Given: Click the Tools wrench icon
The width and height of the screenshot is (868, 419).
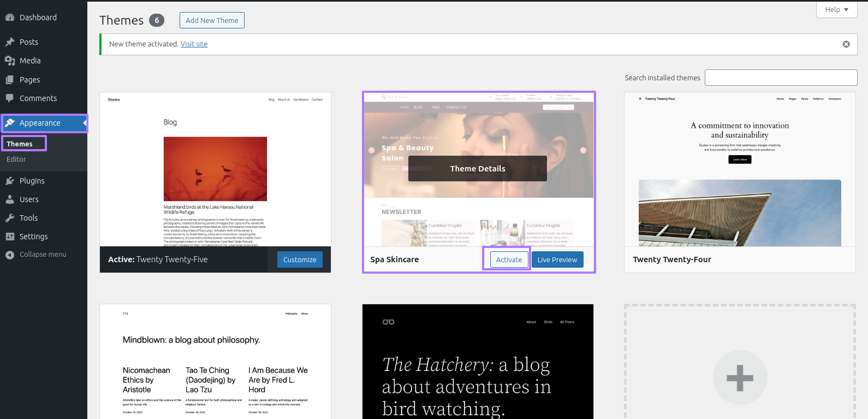Looking at the screenshot, I should (x=10, y=218).
